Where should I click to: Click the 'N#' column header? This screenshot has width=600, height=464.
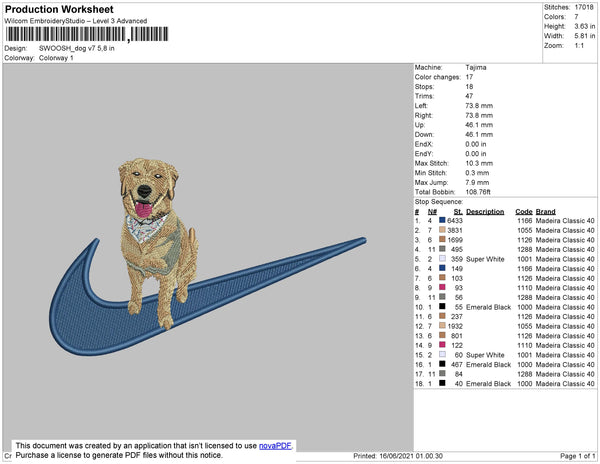(432, 212)
